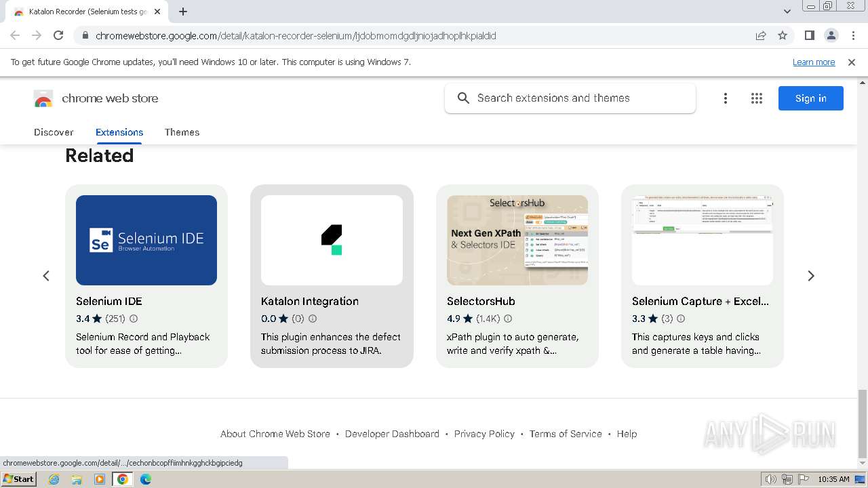Open the media player taskbar icon

[x=100, y=479]
